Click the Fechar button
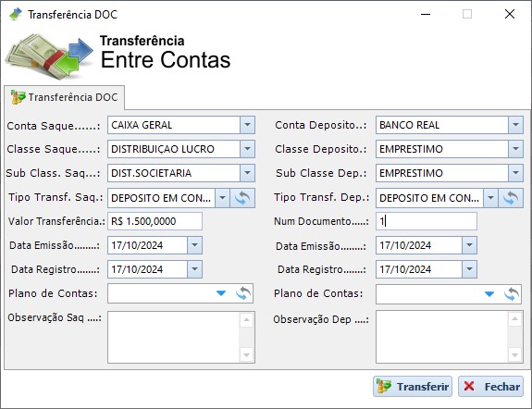The height and width of the screenshot is (409, 532). [x=490, y=386]
